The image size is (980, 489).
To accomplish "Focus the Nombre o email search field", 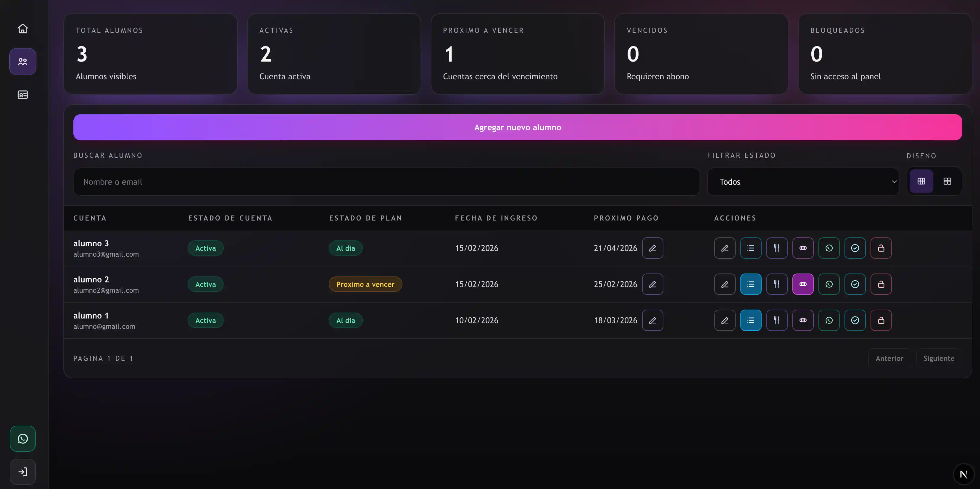I will 386,182.
